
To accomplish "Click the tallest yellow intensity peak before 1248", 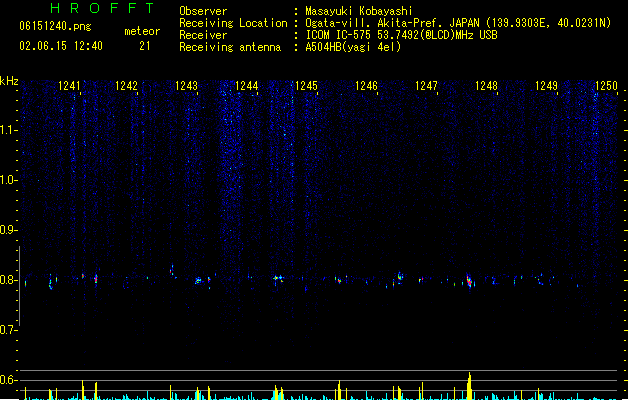I will click(469, 386).
